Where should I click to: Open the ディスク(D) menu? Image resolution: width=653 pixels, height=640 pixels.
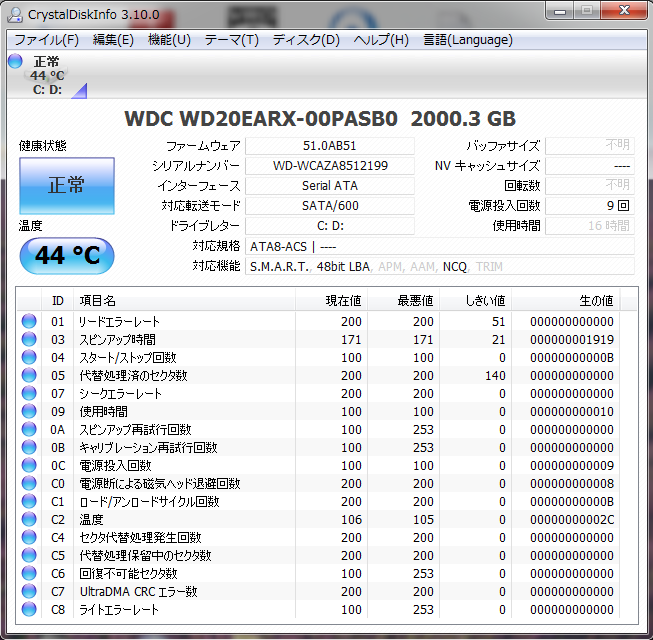(306, 40)
